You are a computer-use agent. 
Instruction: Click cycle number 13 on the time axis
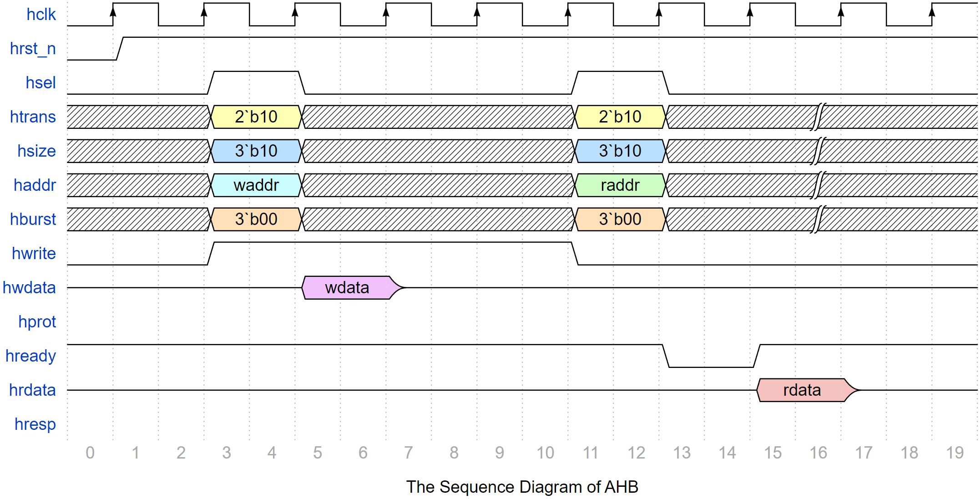tap(682, 453)
